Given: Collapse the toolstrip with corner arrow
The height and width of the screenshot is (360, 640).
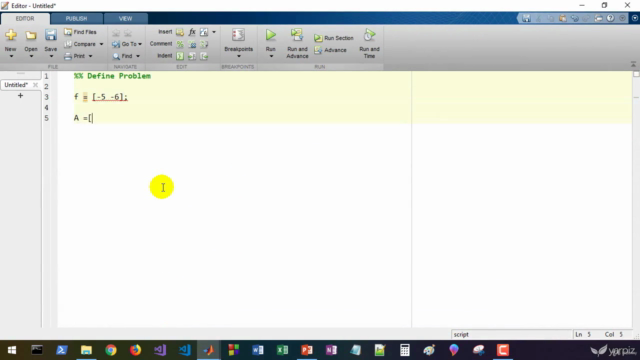Looking at the screenshot, I should coord(633,64).
